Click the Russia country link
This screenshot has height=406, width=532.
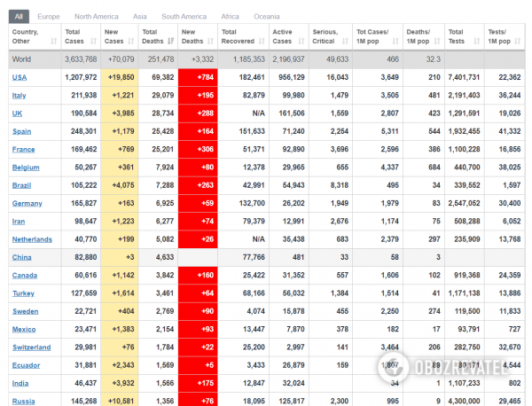[x=23, y=402]
